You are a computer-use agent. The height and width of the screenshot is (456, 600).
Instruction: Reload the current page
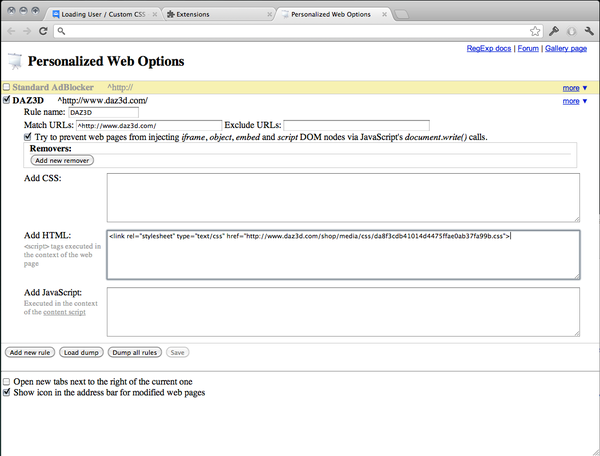(x=43, y=31)
